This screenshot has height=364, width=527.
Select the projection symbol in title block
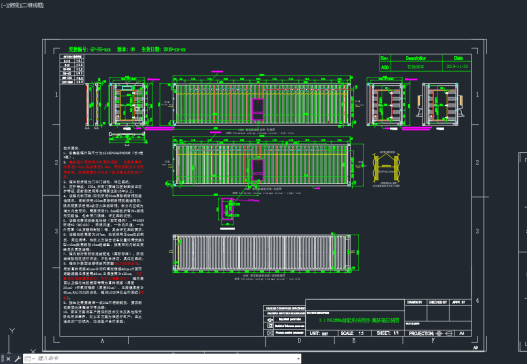coord(444,333)
